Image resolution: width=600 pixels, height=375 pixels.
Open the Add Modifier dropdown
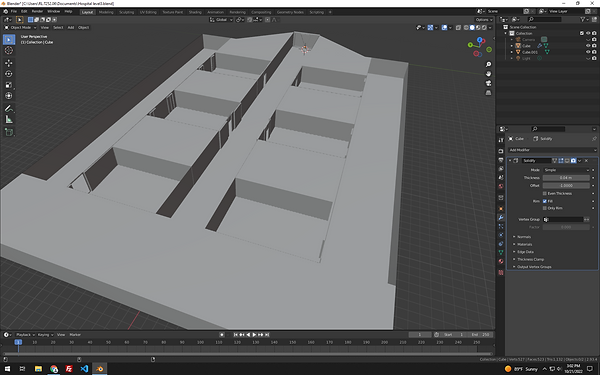click(x=552, y=150)
